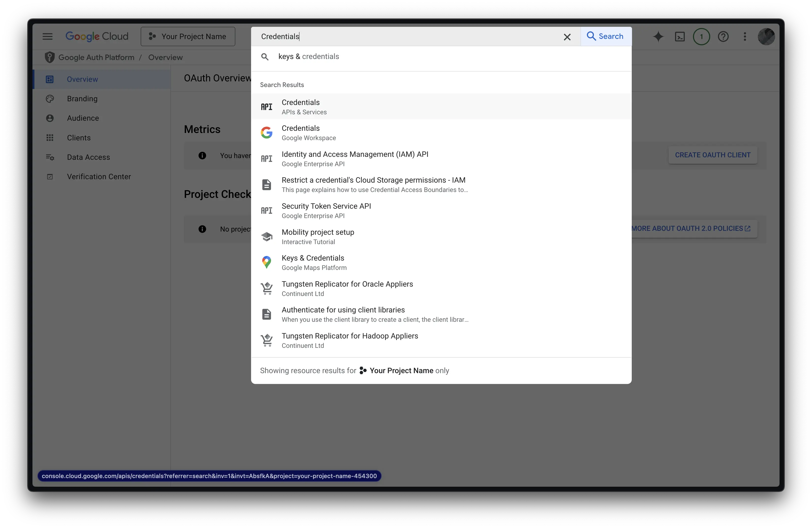Click the document icon beside Restrict a credential's
Screen dimensions: 812x528
pos(267,185)
